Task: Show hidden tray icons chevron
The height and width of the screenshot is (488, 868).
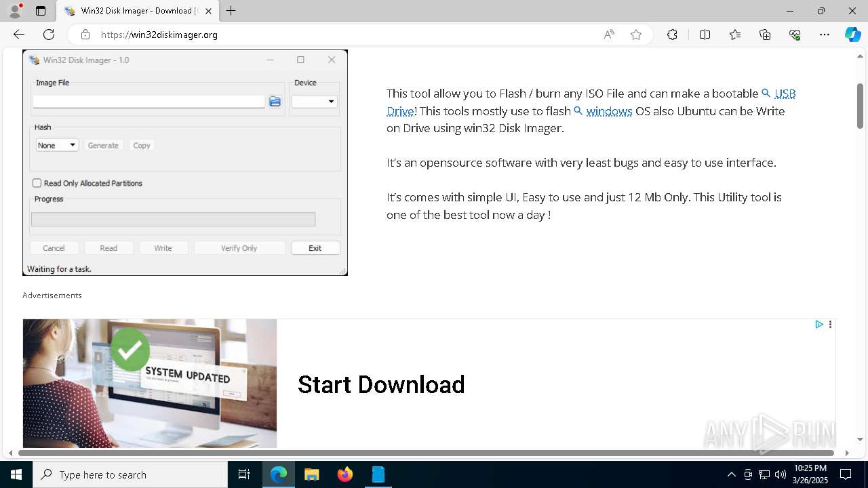Action: coord(731,474)
